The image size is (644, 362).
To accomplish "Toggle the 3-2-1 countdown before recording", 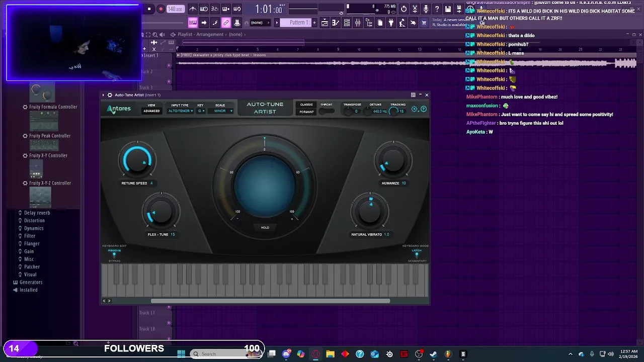I will click(x=215, y=9).
